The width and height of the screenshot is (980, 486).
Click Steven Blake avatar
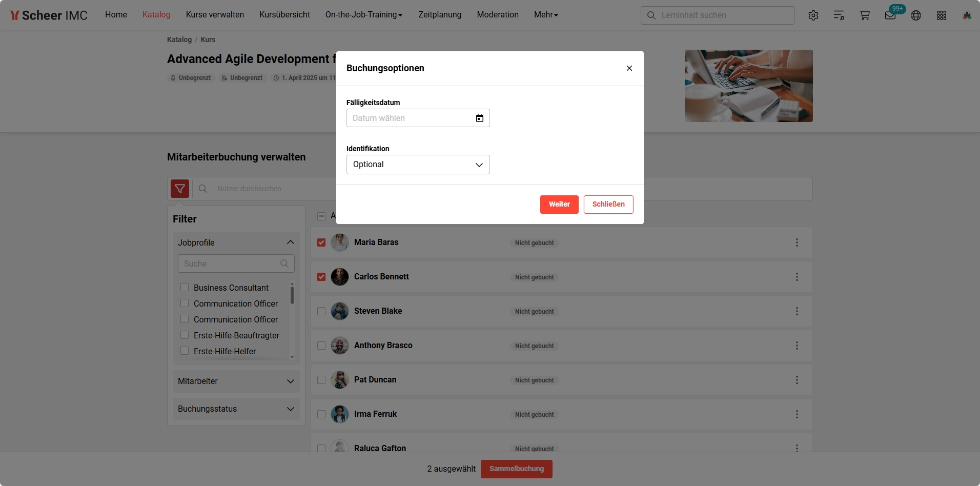340,311
